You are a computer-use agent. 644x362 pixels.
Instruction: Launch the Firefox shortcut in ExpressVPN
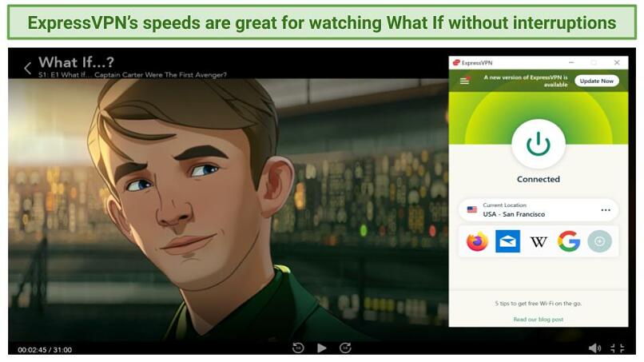pos(477,241)
